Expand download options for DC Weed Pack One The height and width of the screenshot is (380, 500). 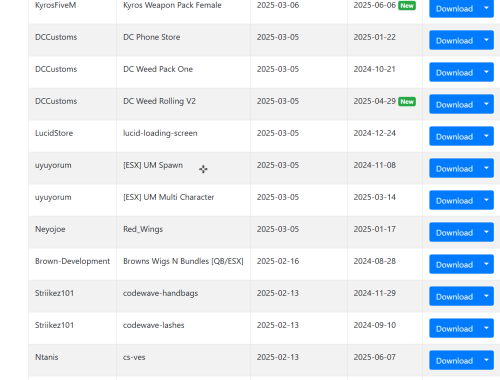tap(487, 72)
